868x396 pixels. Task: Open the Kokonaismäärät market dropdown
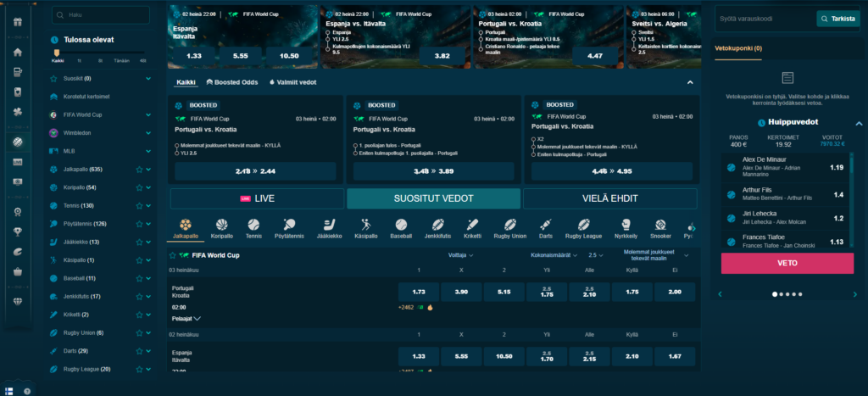554,255
